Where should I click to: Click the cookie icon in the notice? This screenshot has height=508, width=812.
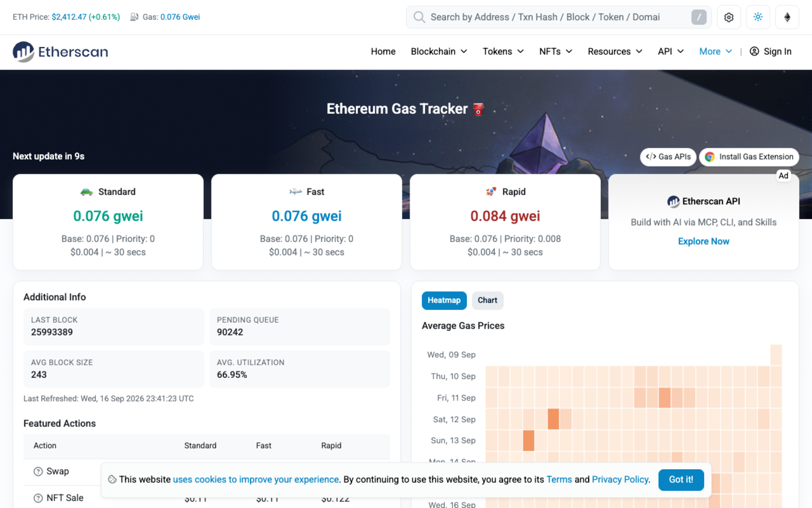[113, 480]
